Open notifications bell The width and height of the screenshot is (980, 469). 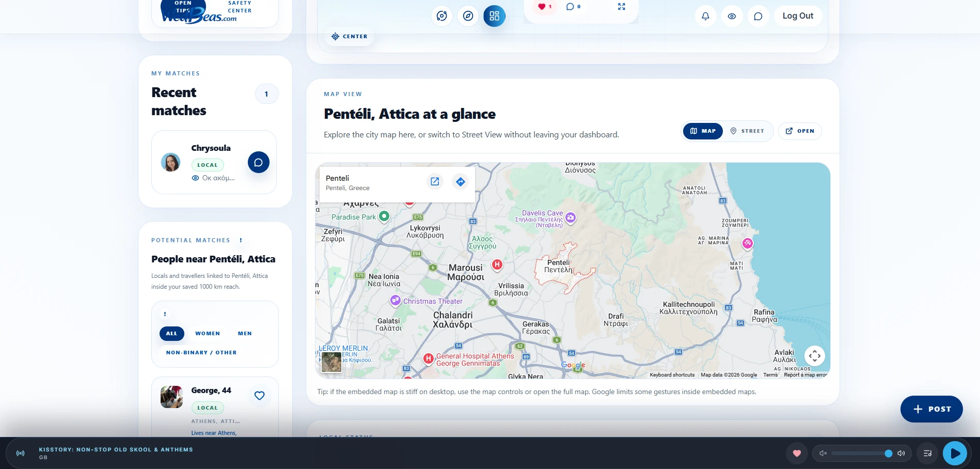coord(705,16)
